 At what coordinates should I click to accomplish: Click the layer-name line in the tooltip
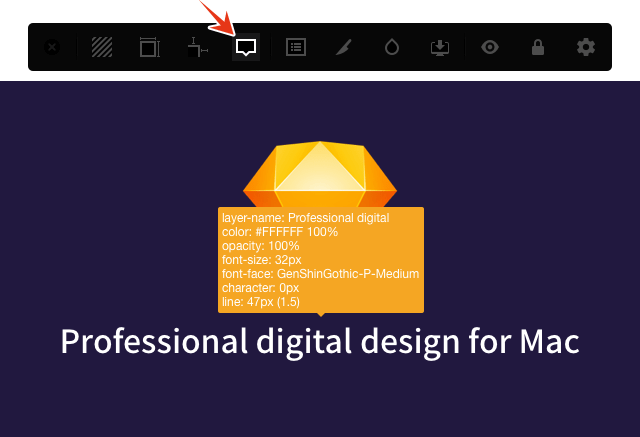[305, 217]
